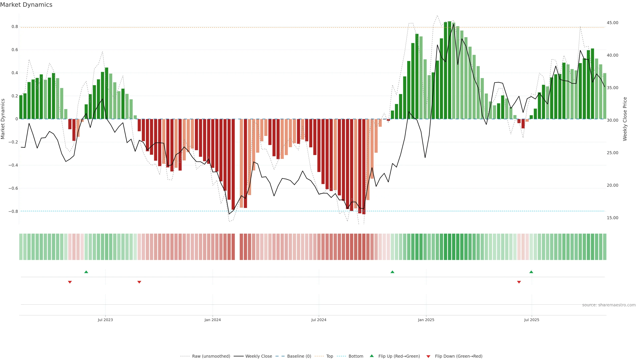Click the 45.00 price axis tick label
The image size is (644, 362).
pyautogui.click(x=612, y=23)
